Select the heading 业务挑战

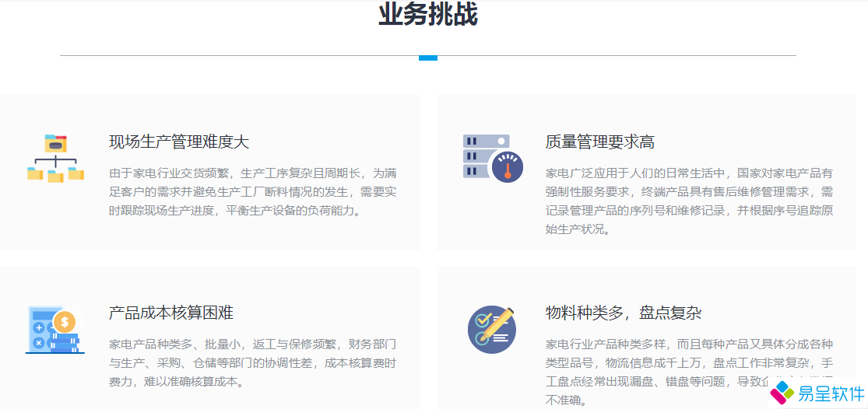click(428, 14)
